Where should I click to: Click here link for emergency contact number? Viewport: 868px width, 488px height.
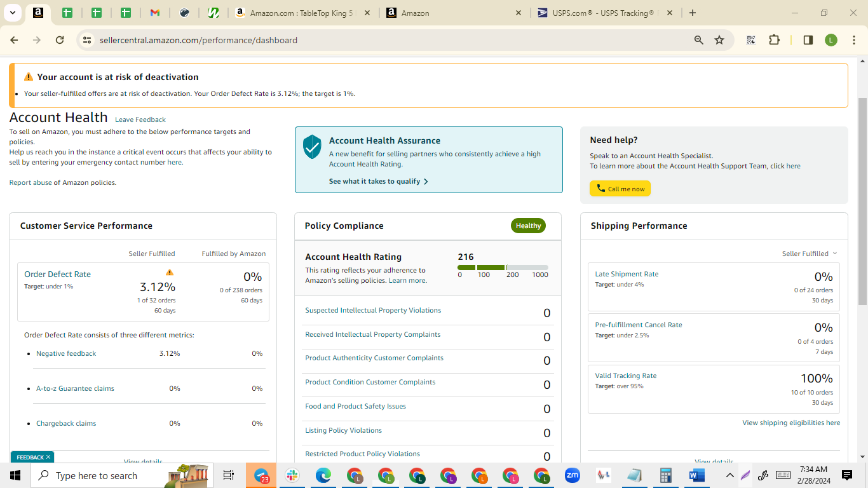[174, 163]
